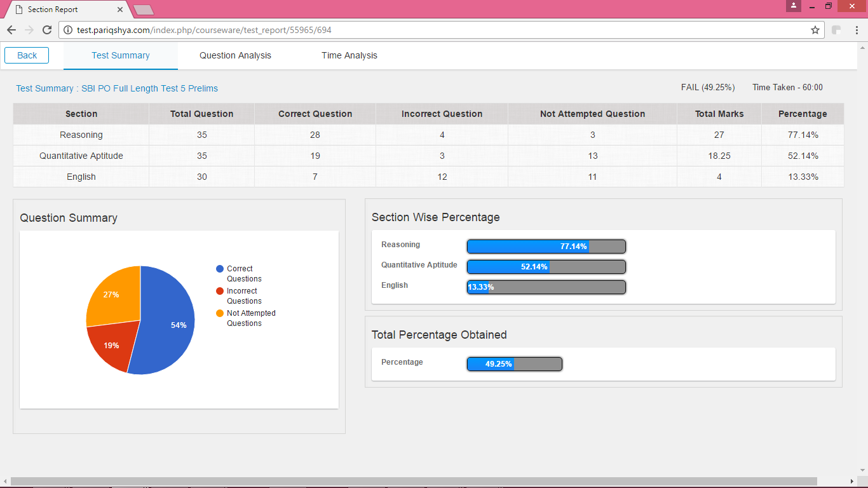868x488 pixels.
Task: Click the Quantitative Aptitude row name cell
Action: [x=81, y=156]
